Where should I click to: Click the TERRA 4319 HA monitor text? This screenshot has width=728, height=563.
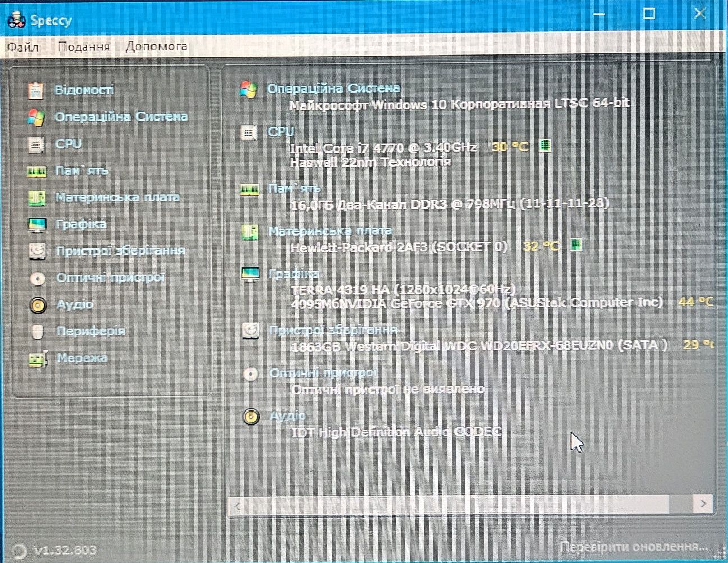[403, 289]
